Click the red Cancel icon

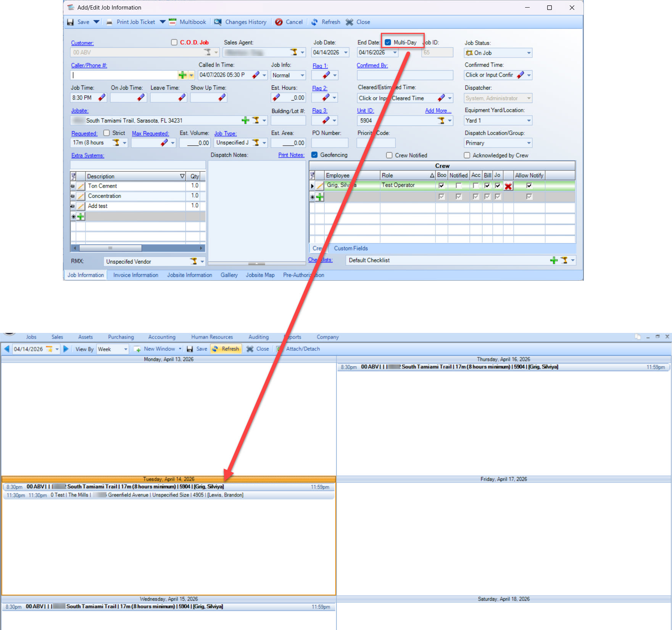click(279, 22)
